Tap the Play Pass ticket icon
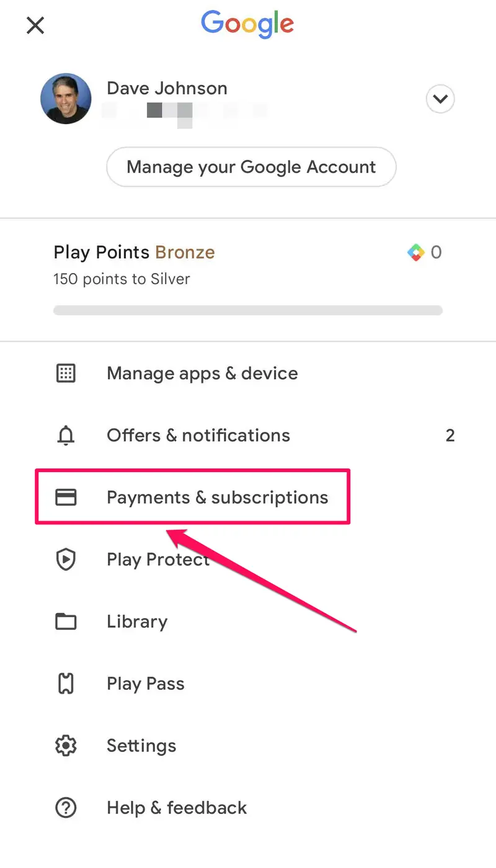496x868 pixels. pyautogui.click(x=66, y=684)
